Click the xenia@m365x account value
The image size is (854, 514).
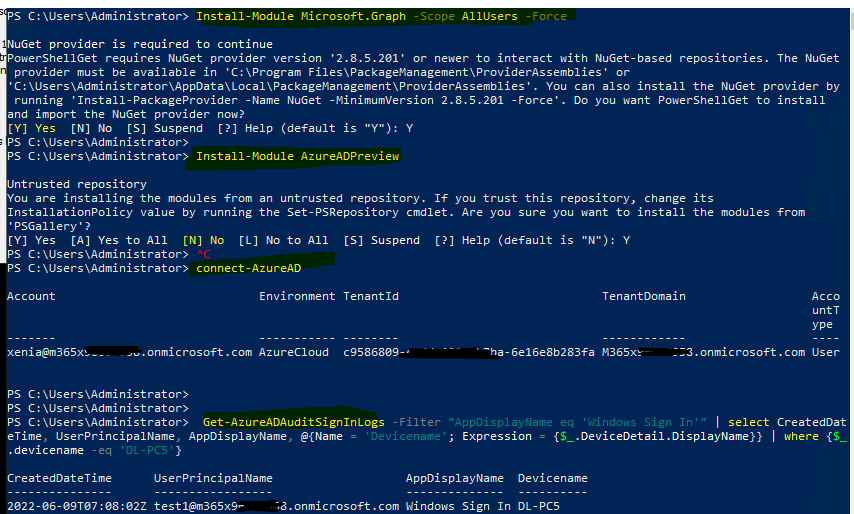[130, 352]
